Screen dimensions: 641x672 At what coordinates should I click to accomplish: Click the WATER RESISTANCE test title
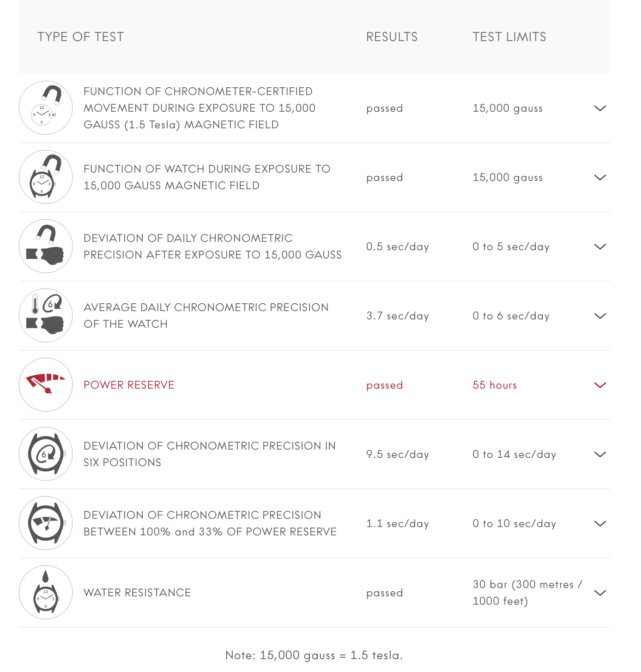(x=137, y=593)
